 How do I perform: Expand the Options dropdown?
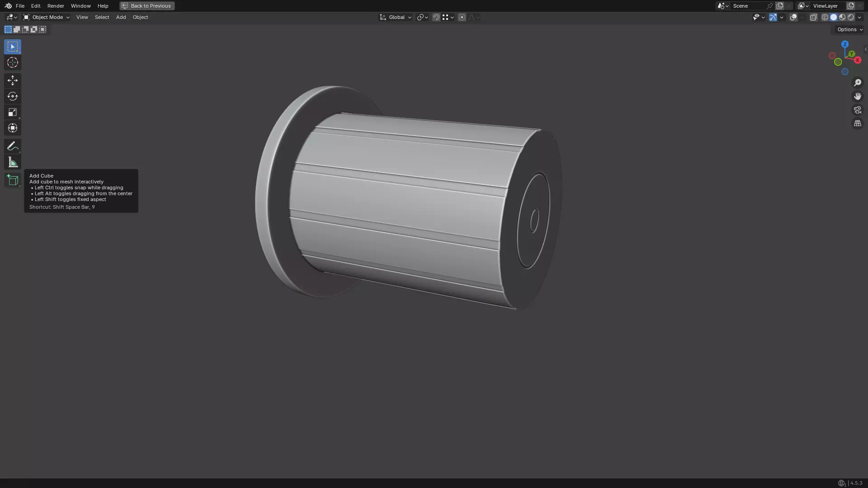pos(849,29)
